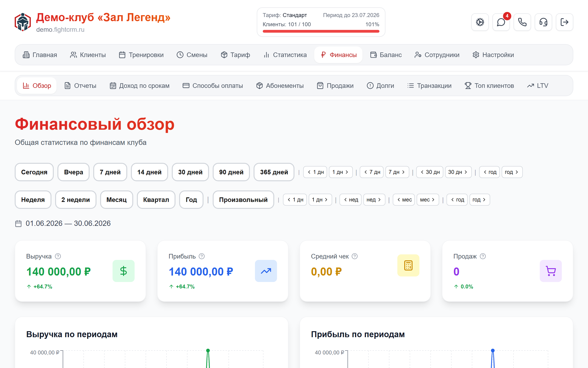Click green peak point on Выручка chart
The height and width of the screenshot is (368, 588).
pyautogui.click(x=208, y=351)
